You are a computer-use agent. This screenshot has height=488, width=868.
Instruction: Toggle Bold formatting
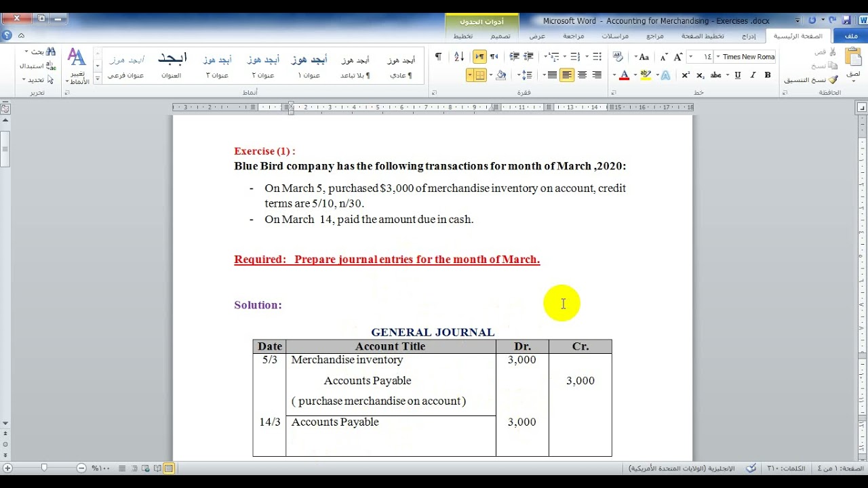pyautogui.click(x=768, y=75)
